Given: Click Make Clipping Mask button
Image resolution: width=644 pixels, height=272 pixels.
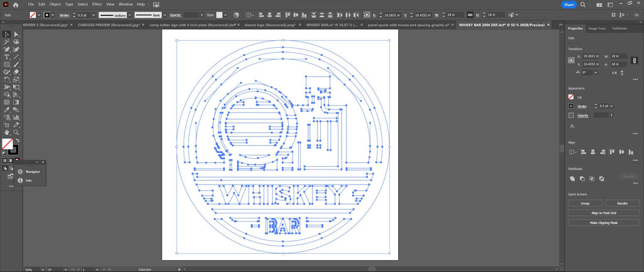Looking at the screenshot, I should [x=603, y=223].
